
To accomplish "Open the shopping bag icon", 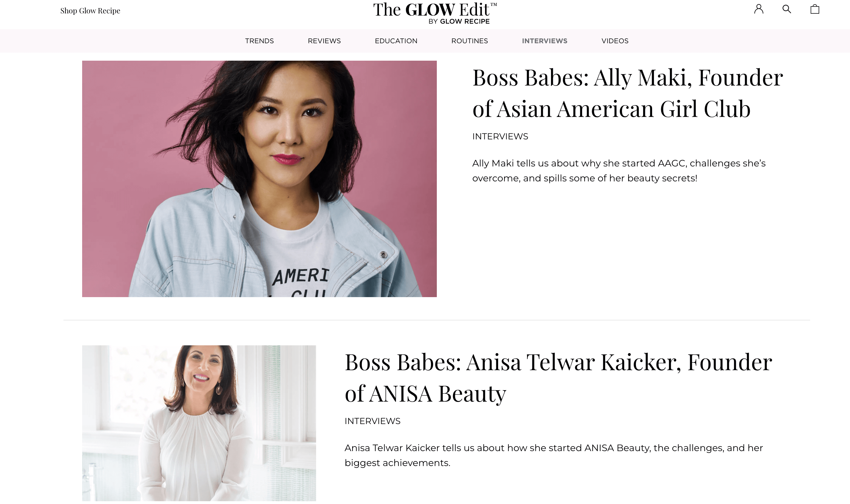I will point(815,9).
